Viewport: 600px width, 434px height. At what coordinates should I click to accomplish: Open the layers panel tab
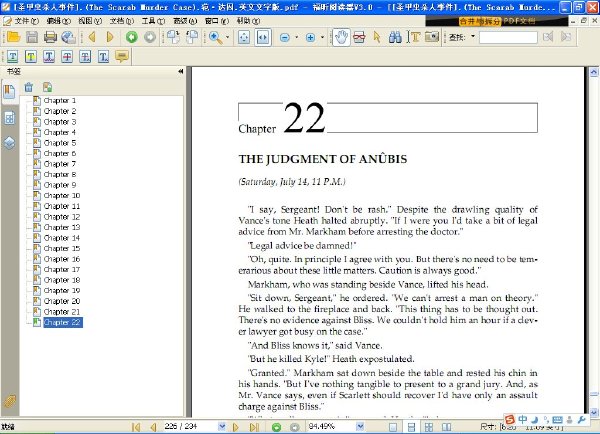click(x=10, y=143)
